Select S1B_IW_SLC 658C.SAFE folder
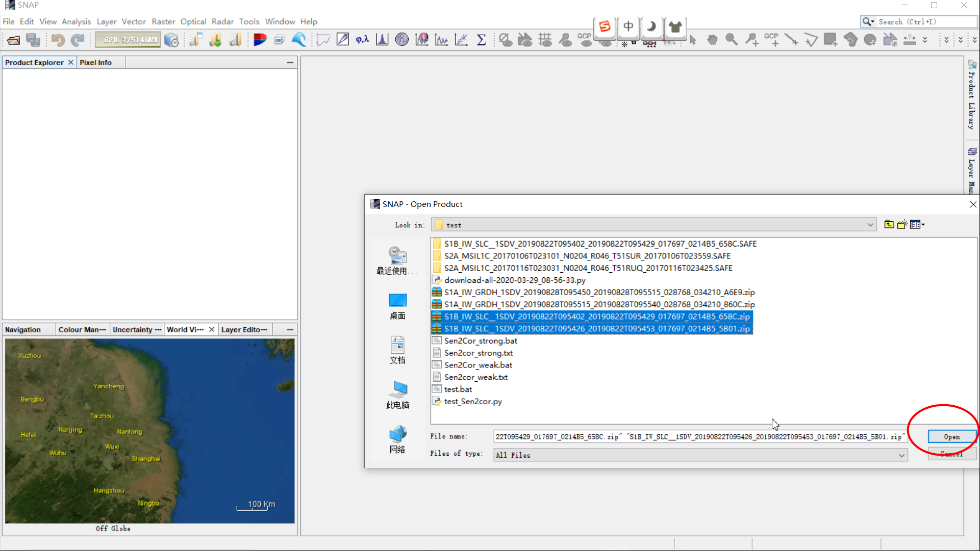 594,244
